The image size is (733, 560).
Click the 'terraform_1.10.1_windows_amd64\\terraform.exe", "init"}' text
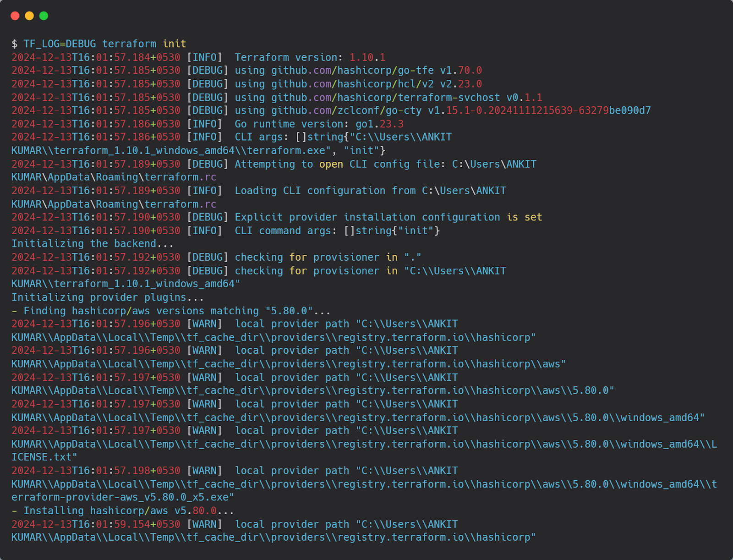pyautogui.click(x=220, y=151)
